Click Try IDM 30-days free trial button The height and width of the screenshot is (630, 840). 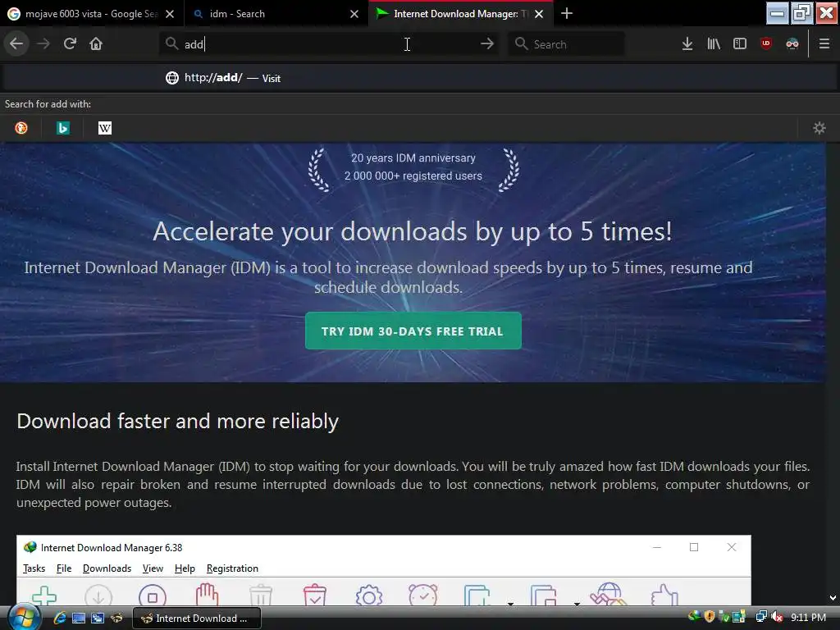413,331
